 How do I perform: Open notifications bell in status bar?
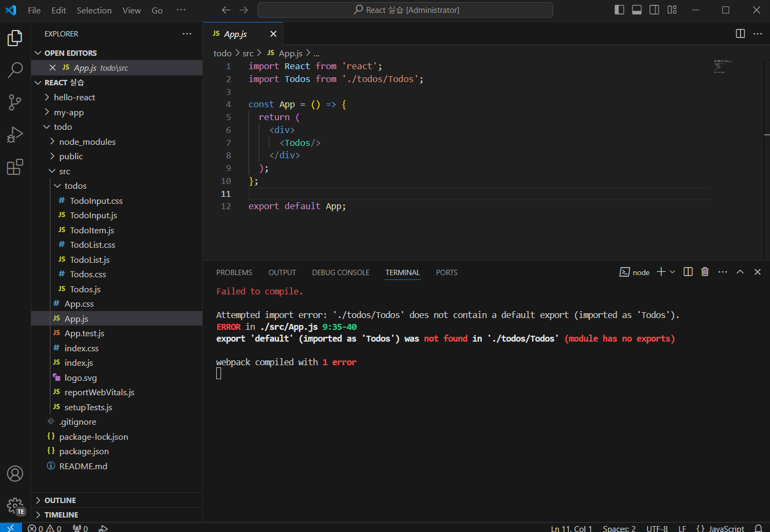click(758, 528)
